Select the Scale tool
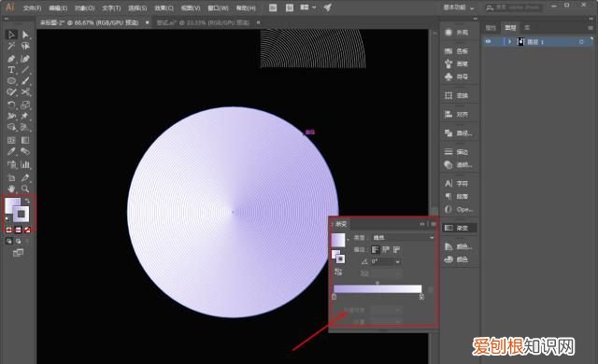598x364 pixels. point(25,105)
